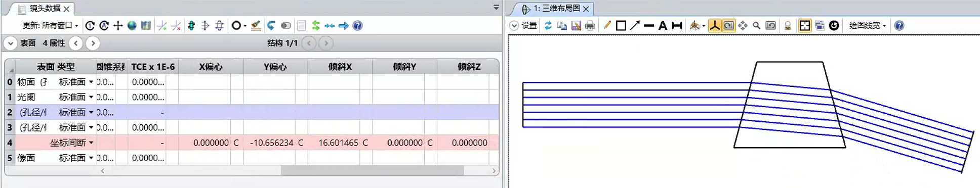Toggle the rotate view mode button
Viewport: 980px width, 188px height.
[x=728, y=25]
